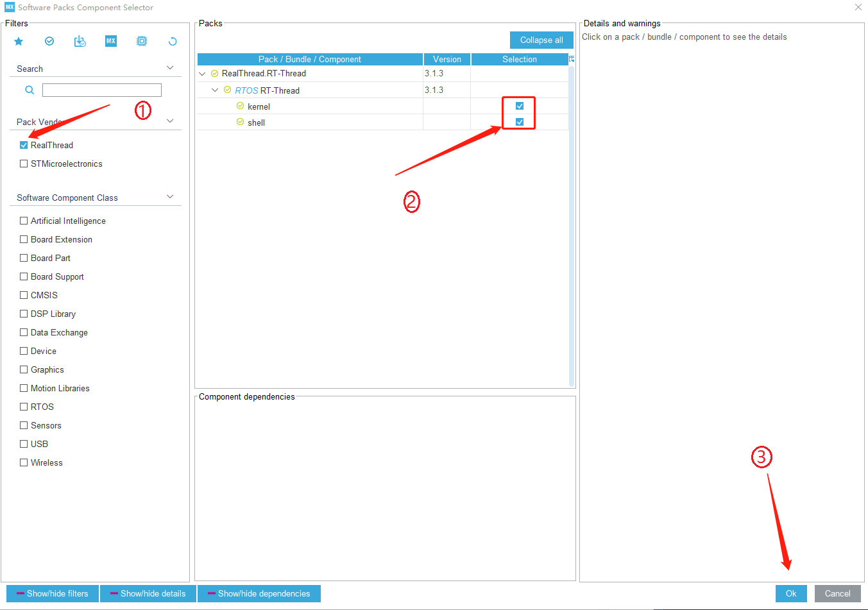Collapse the RTOS RT-Thread bundle row
The width and height of the screenshot is (868, 610).
[215, 90]
